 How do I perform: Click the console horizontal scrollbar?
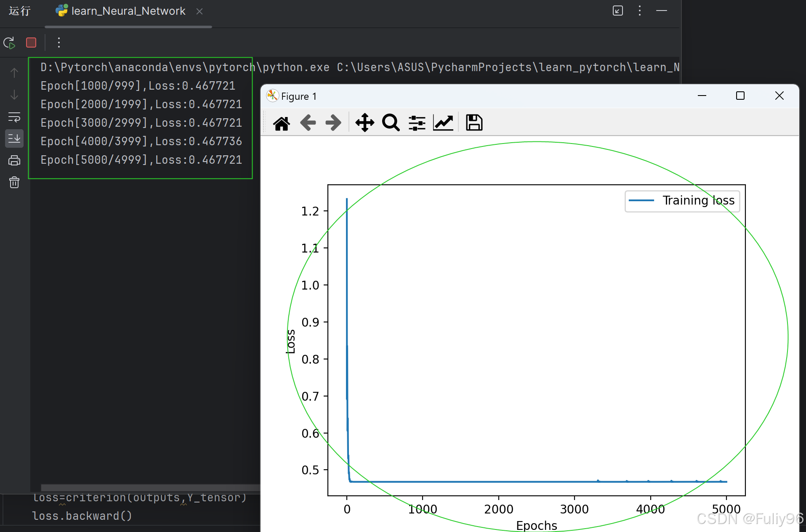pyautogui.click(x=150, y=488)
